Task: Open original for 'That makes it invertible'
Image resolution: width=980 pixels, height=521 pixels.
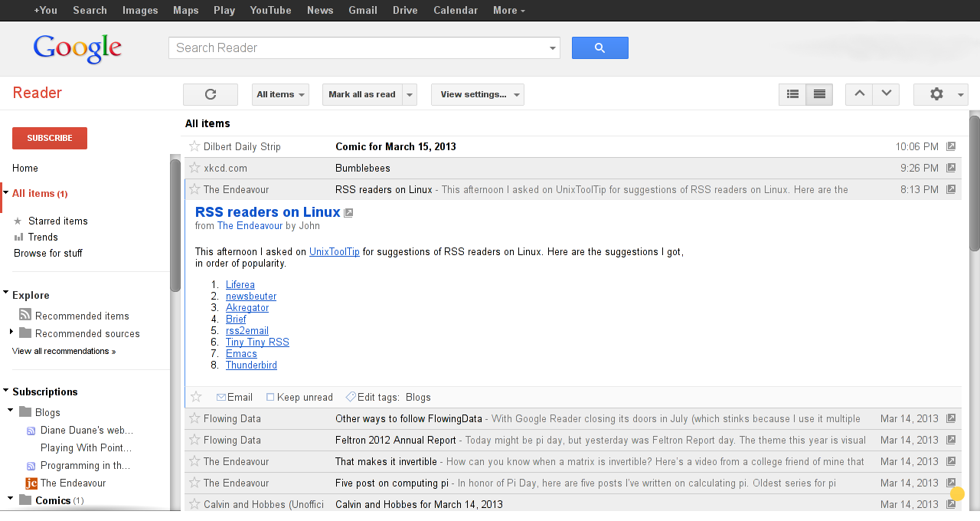Action: click(951, 461)
